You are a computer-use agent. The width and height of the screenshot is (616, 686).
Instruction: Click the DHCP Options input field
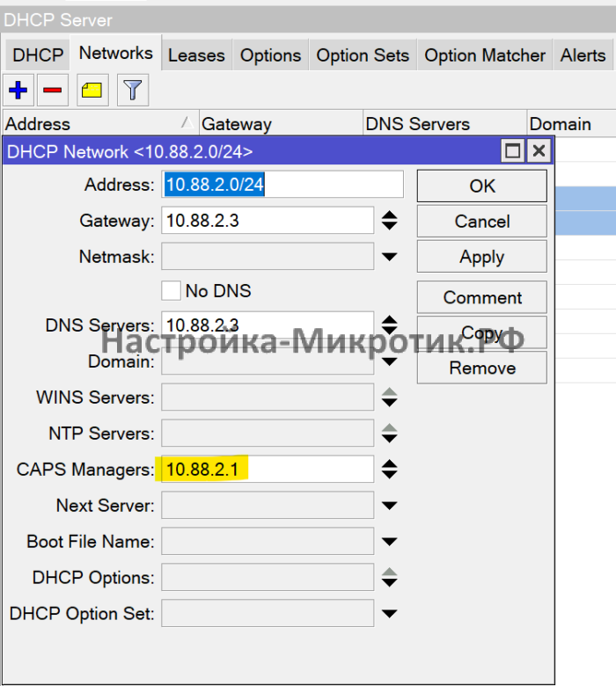pyautogui.click(x=268, y=578)
